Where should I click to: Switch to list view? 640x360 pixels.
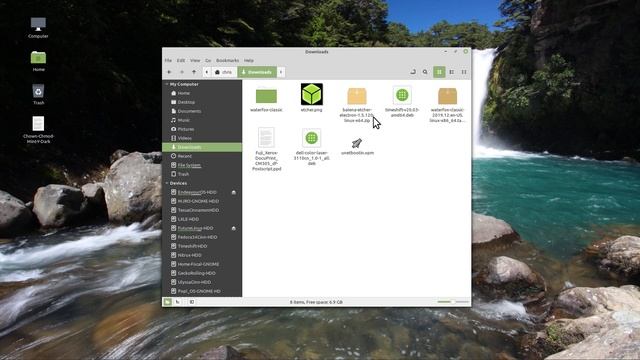[451, 72]
